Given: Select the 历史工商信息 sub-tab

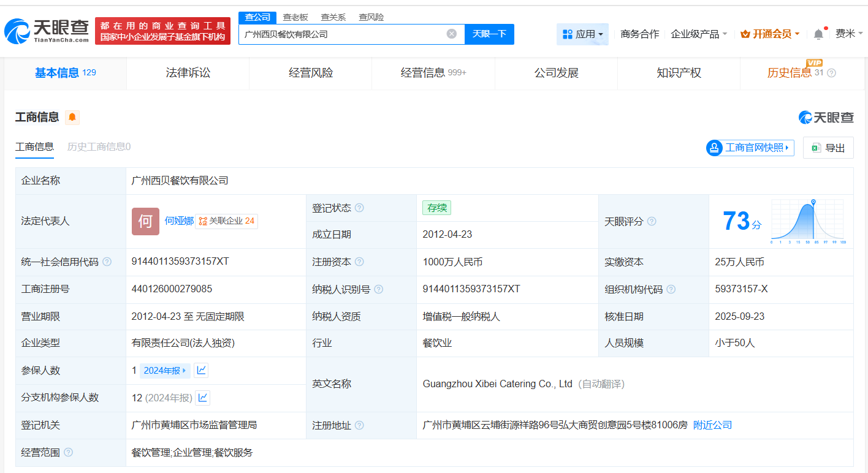Looking at the screenshot, I should coord(99,146).
